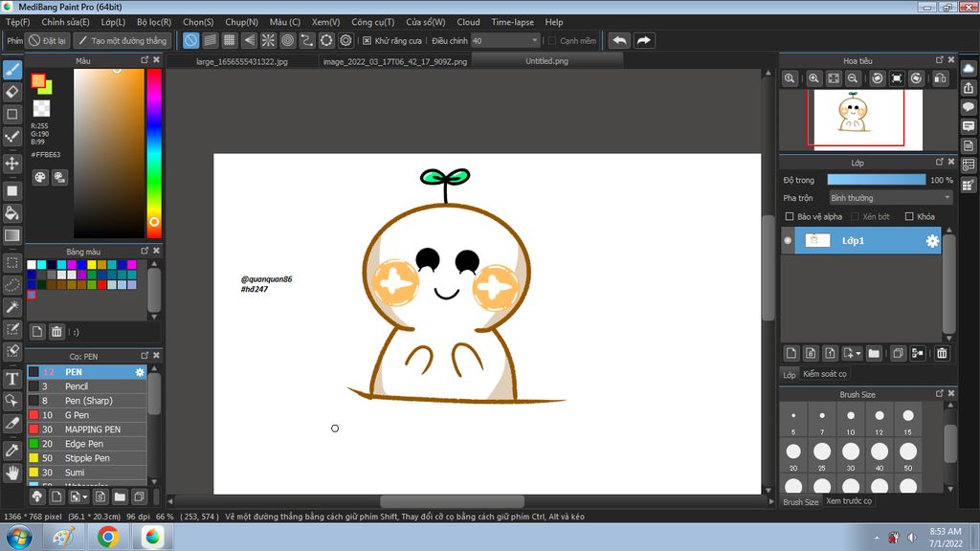
Task: Click the foreground orange color swatch
Action: [37, 80]
